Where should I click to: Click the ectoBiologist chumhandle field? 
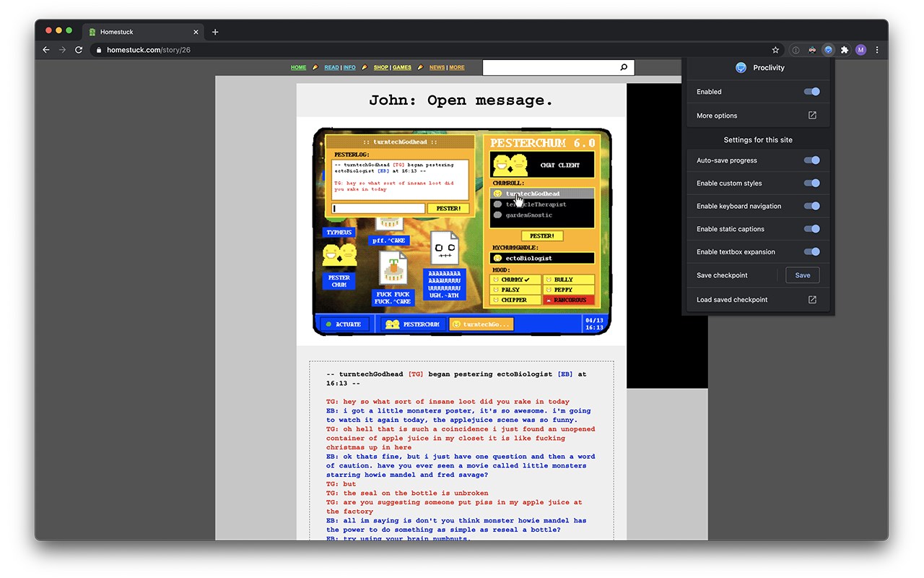pos(543,258)
